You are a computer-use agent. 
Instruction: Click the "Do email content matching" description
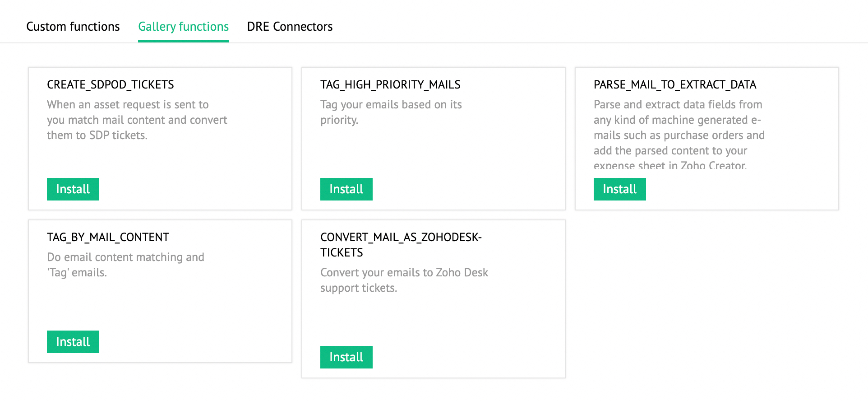(x=125, y=265)
